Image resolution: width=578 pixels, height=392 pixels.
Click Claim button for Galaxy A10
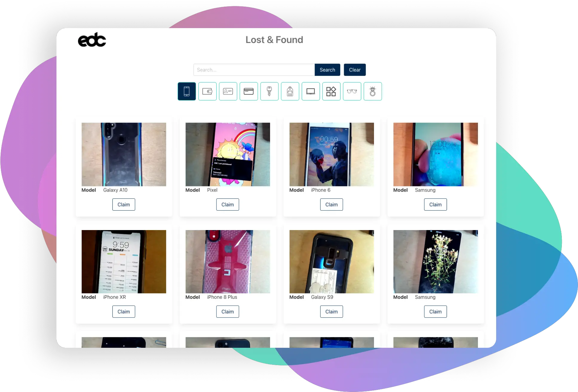pos(124,204)
